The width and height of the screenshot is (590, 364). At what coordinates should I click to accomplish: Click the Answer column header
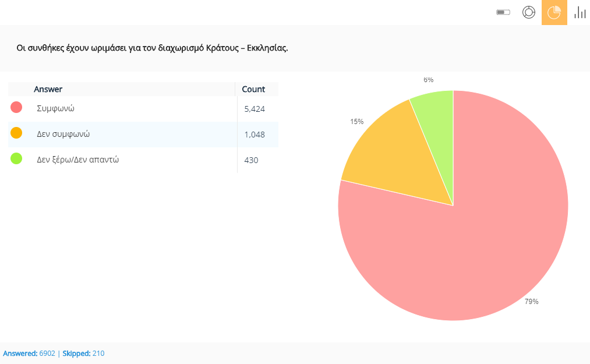click(x=48, y=89)
